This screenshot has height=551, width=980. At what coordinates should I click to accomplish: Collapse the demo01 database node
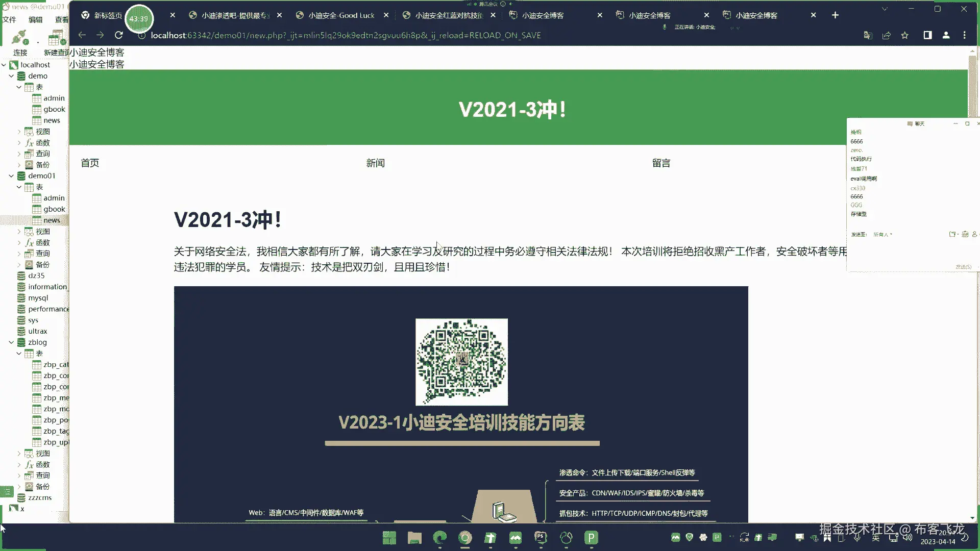11,176
